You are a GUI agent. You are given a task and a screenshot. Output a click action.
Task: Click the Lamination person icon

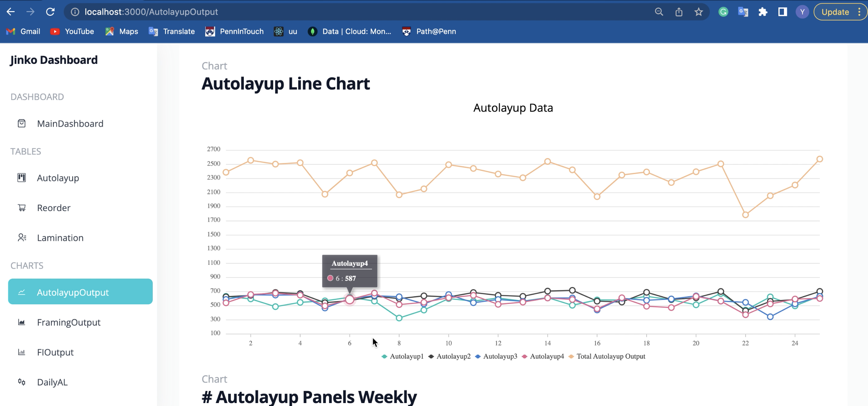(22, 238)
